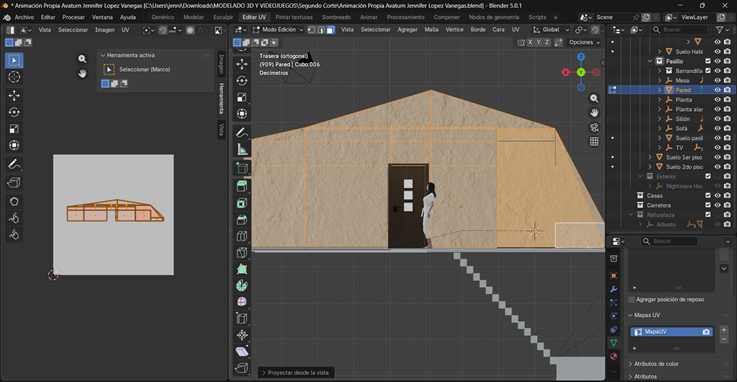Click Seleccionar (Marco) active tool button
Screen dimensions: 737x382
pos(109,70)
